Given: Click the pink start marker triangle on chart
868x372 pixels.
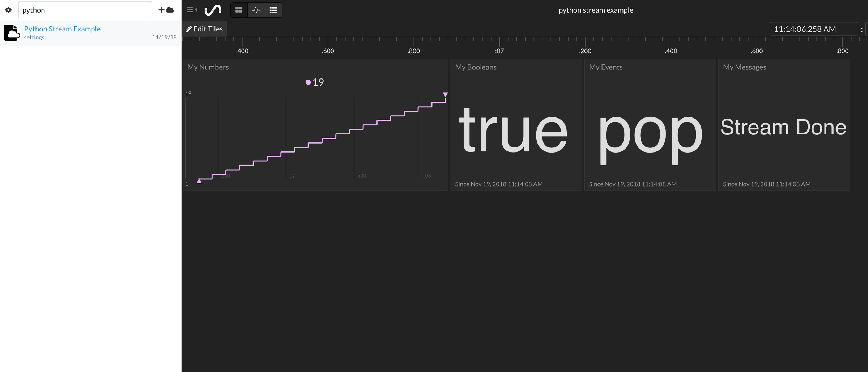Looking at the screenshot, I should tap(199, 181).
